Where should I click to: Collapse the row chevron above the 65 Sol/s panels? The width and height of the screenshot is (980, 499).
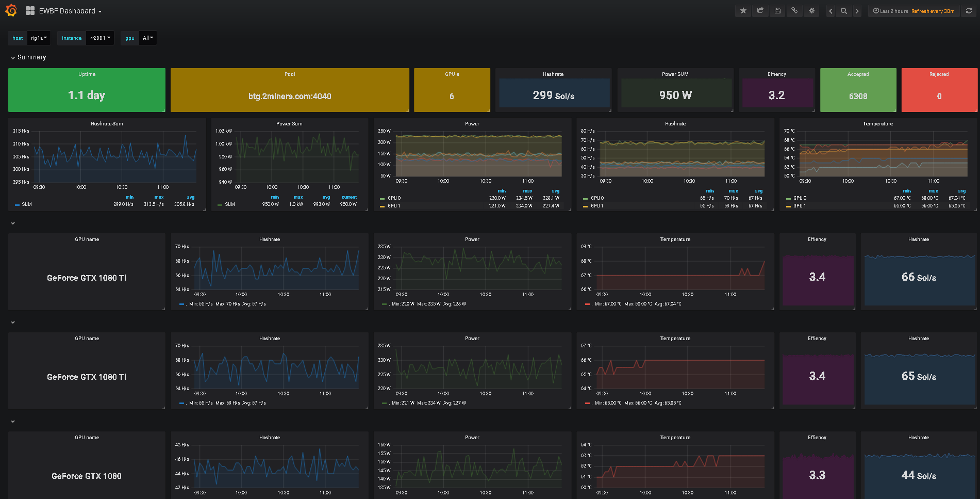(x=13, y=323)
